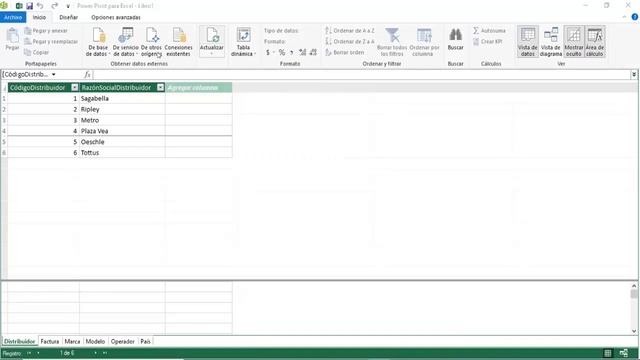Click Agregar columna header
This screenshot has height=360, width=640.
tap(199, 87)
